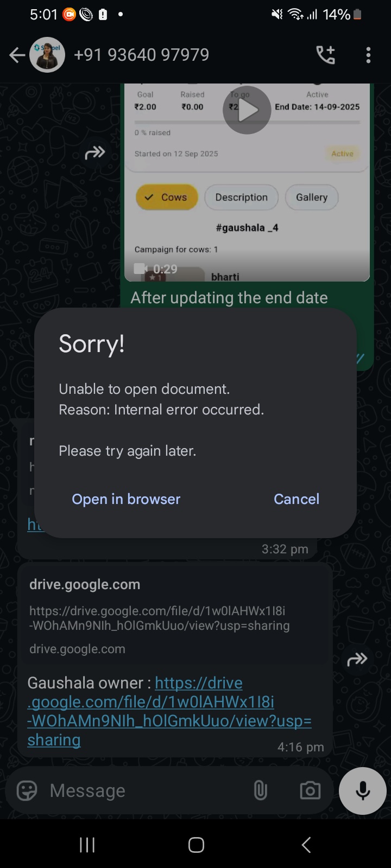The width and height of the screenshot is (391, 868).
Task: Forward the video message using arrow icon
Action: click(95, 153)
